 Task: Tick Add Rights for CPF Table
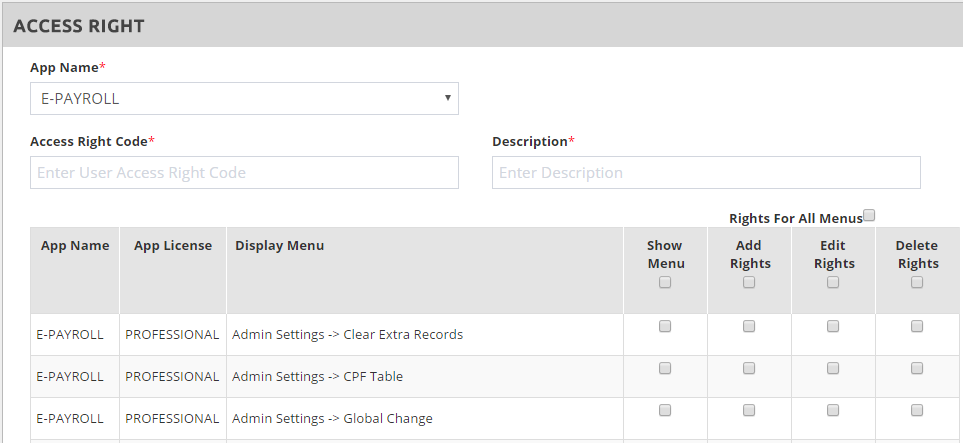point(749,369)
